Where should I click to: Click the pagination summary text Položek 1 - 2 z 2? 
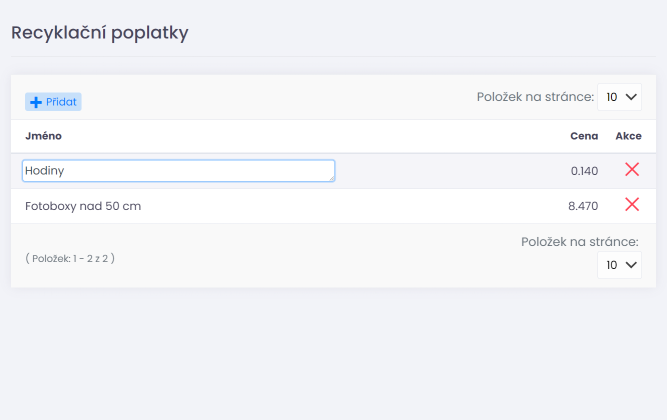pos(70,258)
